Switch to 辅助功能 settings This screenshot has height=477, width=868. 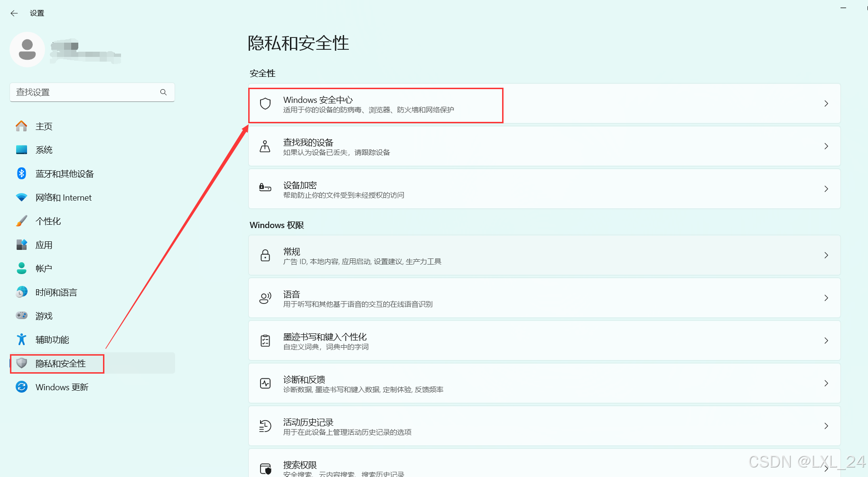click(93, 339)
